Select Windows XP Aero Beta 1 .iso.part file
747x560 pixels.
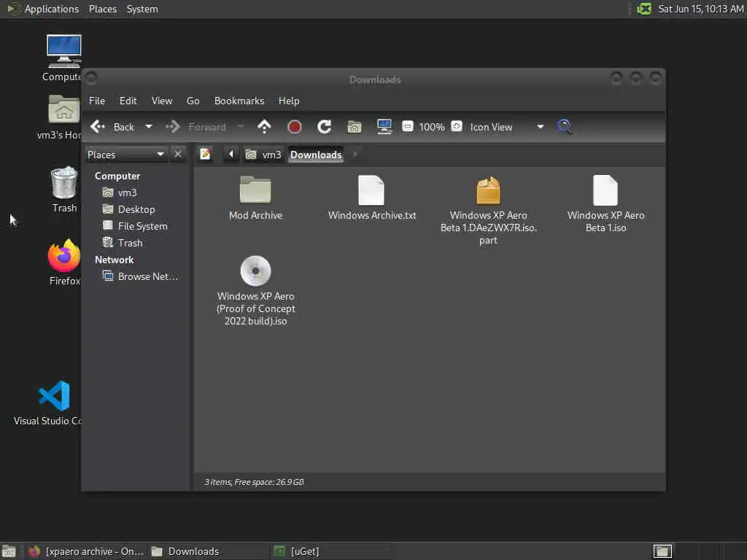[488, 209]
